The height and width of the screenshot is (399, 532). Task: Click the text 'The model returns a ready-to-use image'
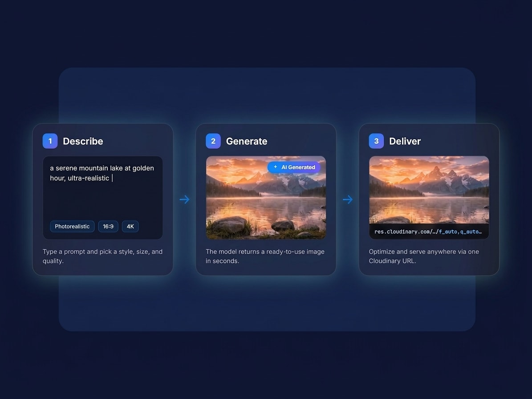[x=265, y=252]
